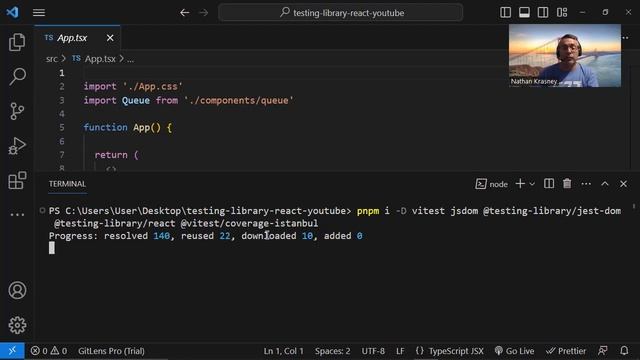Image resolution: width=640 pixels, height=360 pixels.
Task: Click the GitLens Pro (Trial) status item
Action: pyautogui.click(x=111, y=351)
